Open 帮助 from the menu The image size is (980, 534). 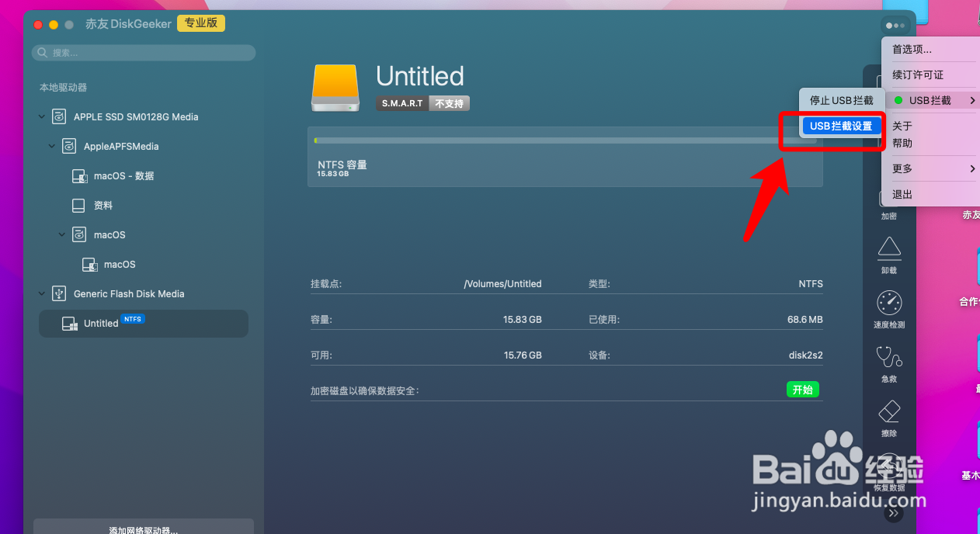(902, 143)
